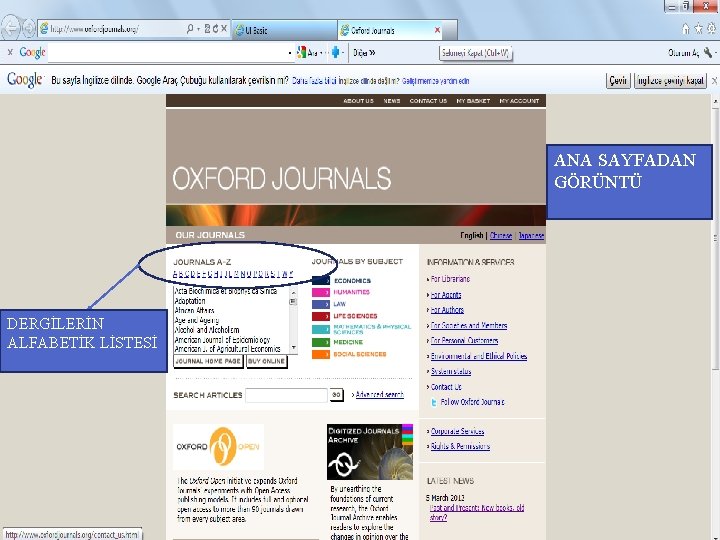The image size is (720, 540).
Task: Open Contact Us in top navigation
Action: 428,101
